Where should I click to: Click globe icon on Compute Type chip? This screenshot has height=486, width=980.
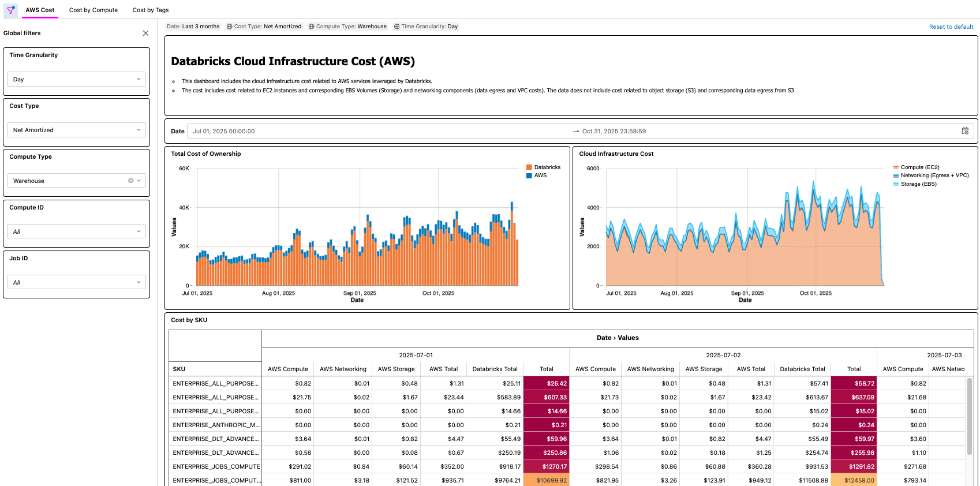point(312,27)
